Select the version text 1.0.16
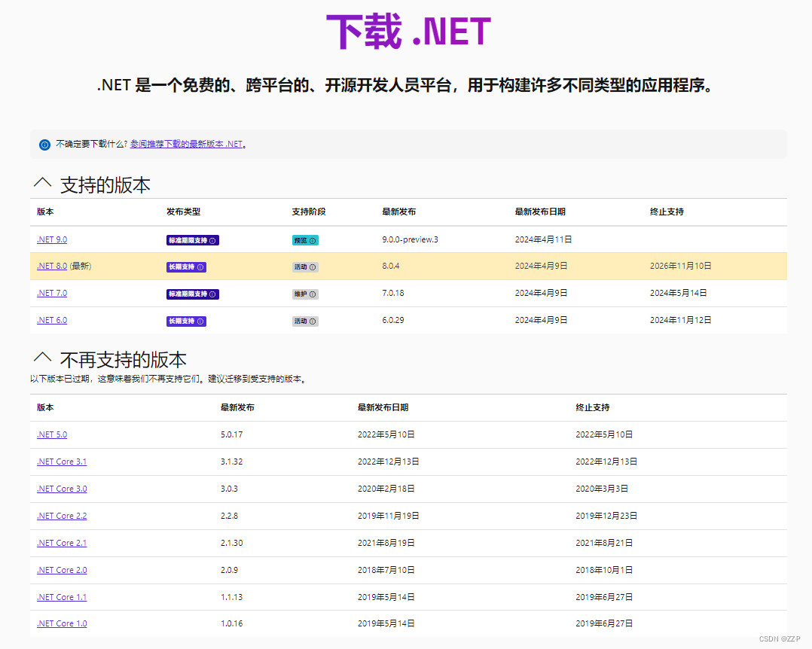 [231, 623]
